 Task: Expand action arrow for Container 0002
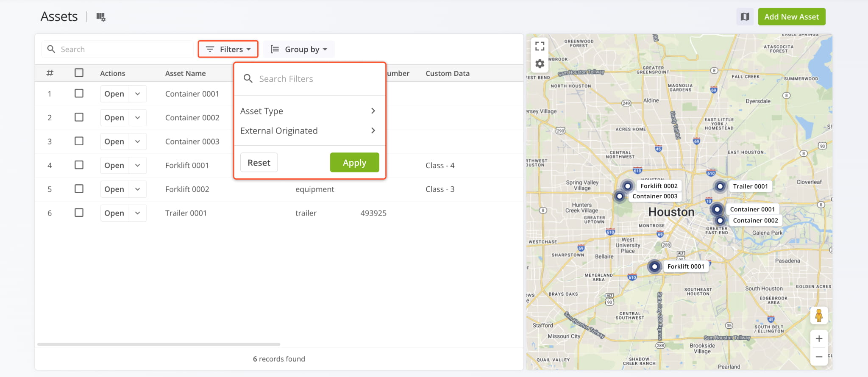138,117
